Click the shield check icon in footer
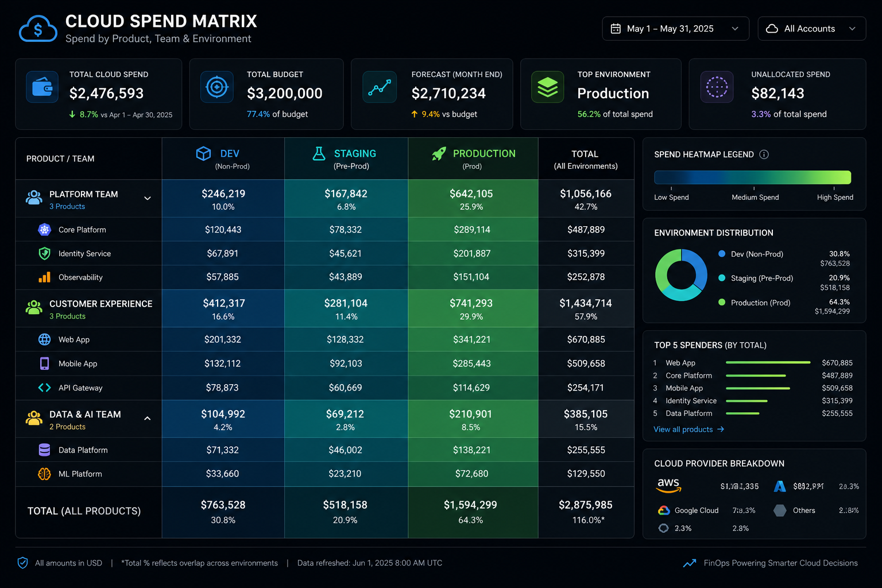 click(22, 563)
